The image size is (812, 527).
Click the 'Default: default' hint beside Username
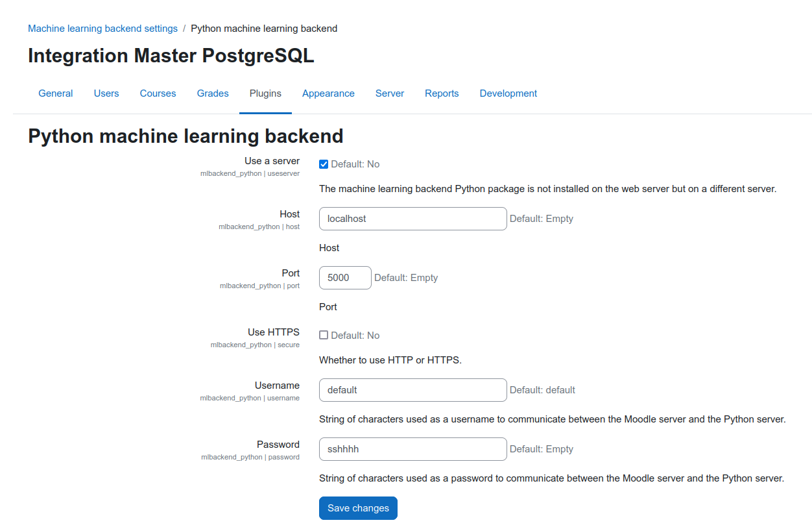click(x=542, y=390)
